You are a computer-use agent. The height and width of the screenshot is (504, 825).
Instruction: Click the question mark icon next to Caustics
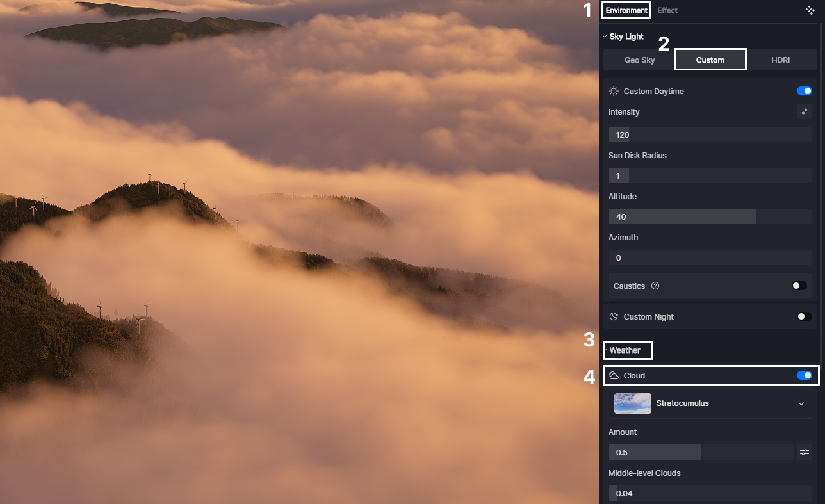[655, 286]
